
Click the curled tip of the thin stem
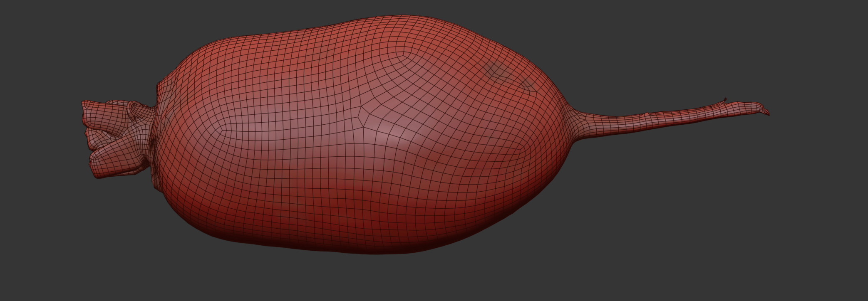click(x=765, y=111)
